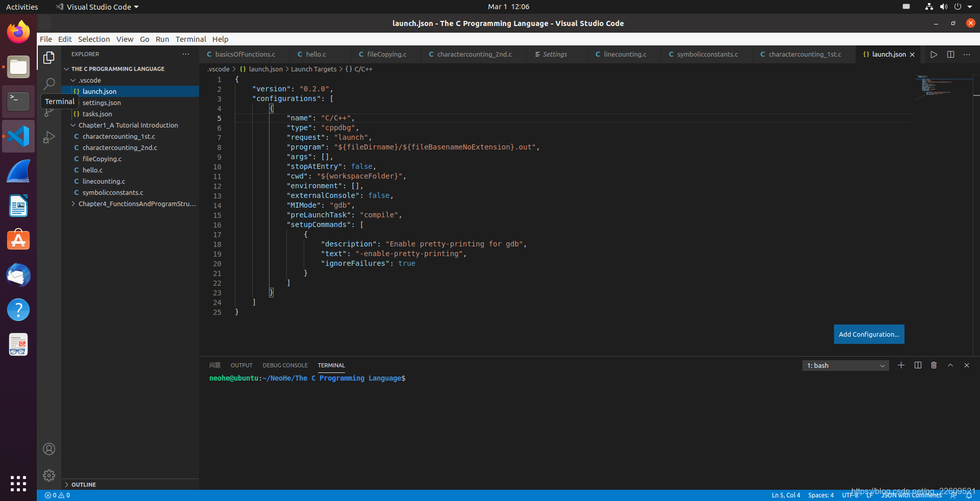
Task: Open the notifications bell in status bar
Action: (969, 495)
